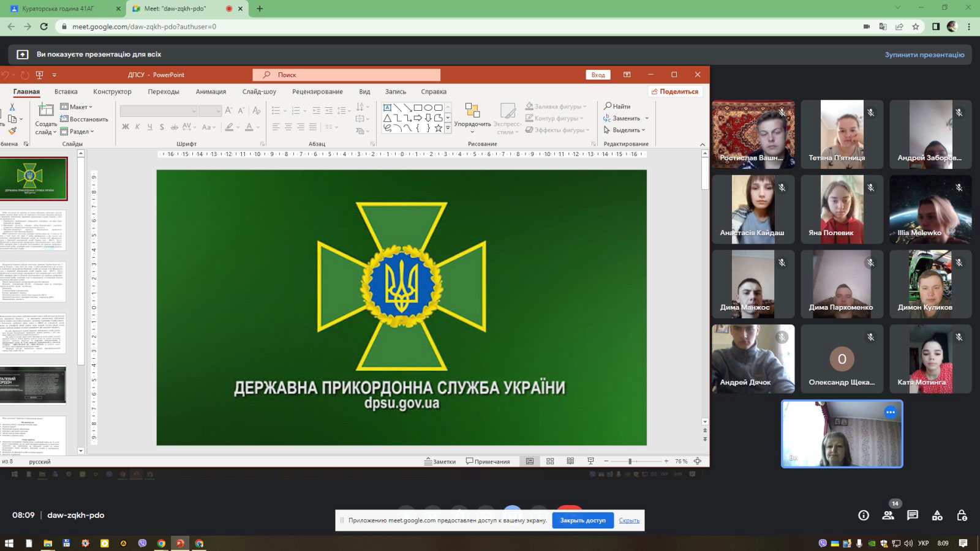Image resolution: width=980 pixels, height=551 pixels.
Task: Fit slide to current window
Action: [x=697, y=461]
